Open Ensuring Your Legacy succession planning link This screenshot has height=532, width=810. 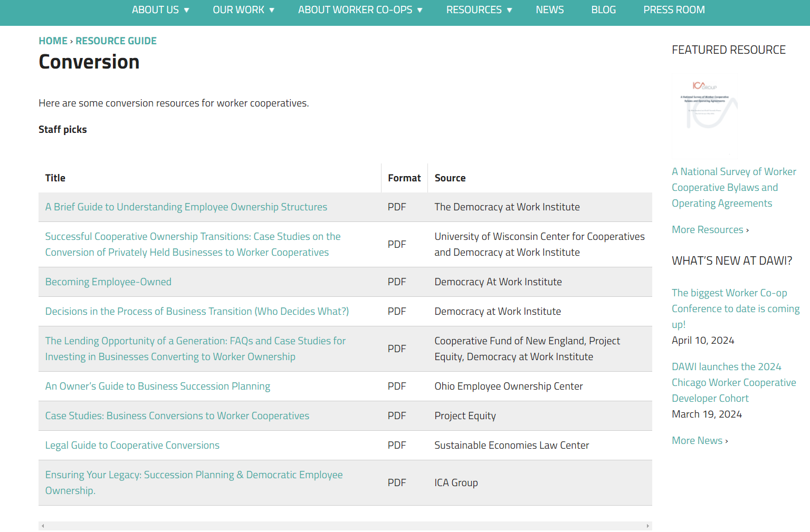pos(194,482)
